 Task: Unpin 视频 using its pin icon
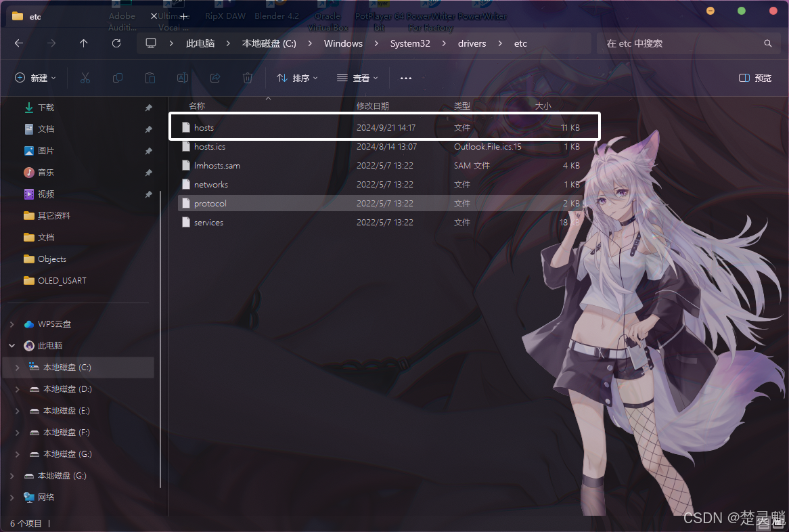148,194
